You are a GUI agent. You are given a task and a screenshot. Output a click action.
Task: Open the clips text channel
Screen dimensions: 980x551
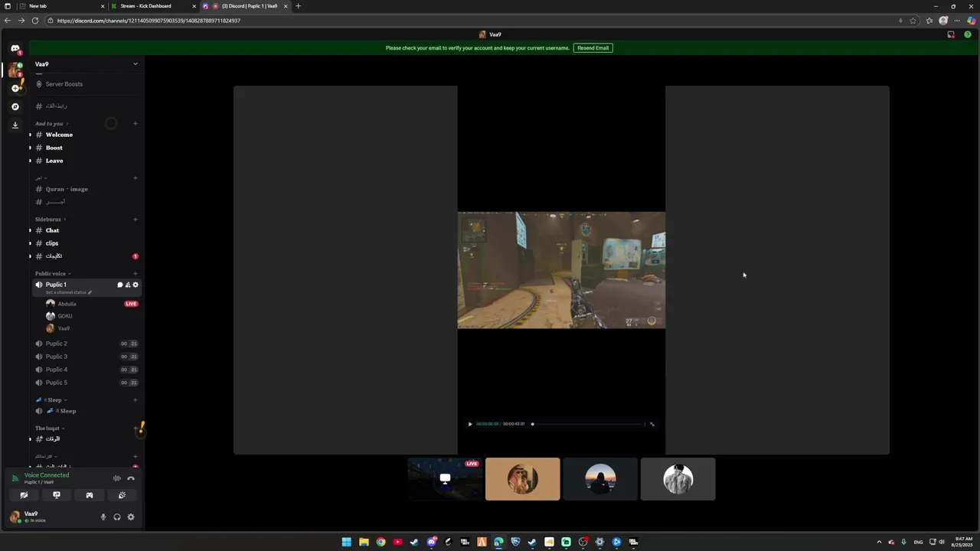[87, 243]
